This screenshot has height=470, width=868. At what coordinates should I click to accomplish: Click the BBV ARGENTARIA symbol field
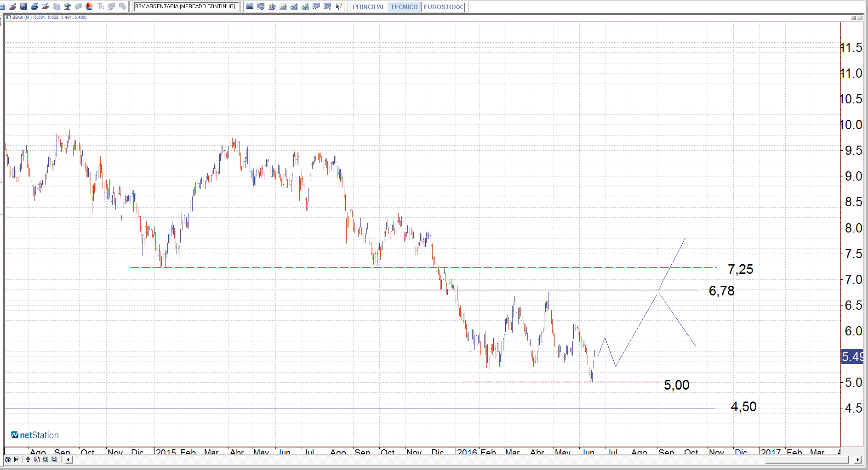pyautogui.click(x=185, y=6)
